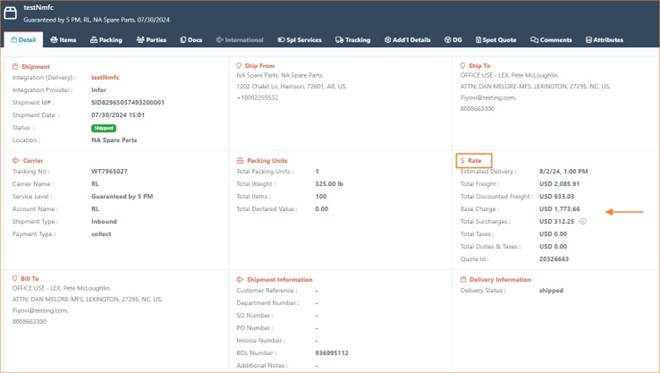Select total weight 325.00 lb
660x373 pixels.
coord(329,184)
